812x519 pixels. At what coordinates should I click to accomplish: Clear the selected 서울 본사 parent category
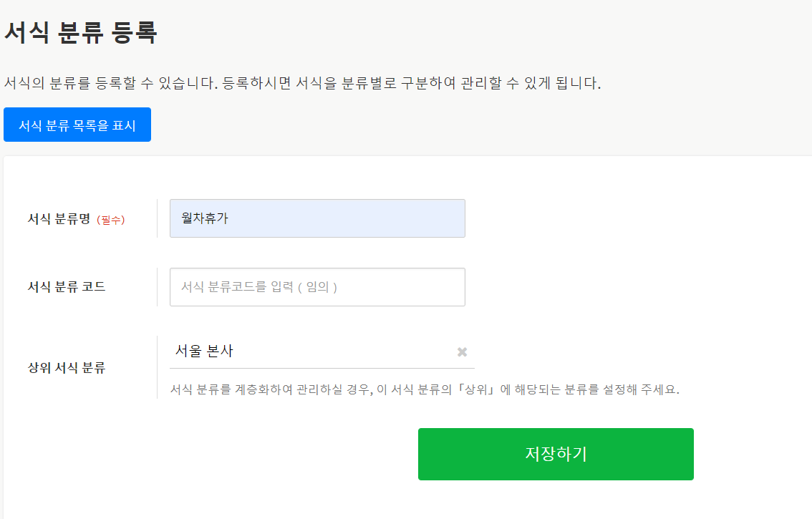(462, 351)
